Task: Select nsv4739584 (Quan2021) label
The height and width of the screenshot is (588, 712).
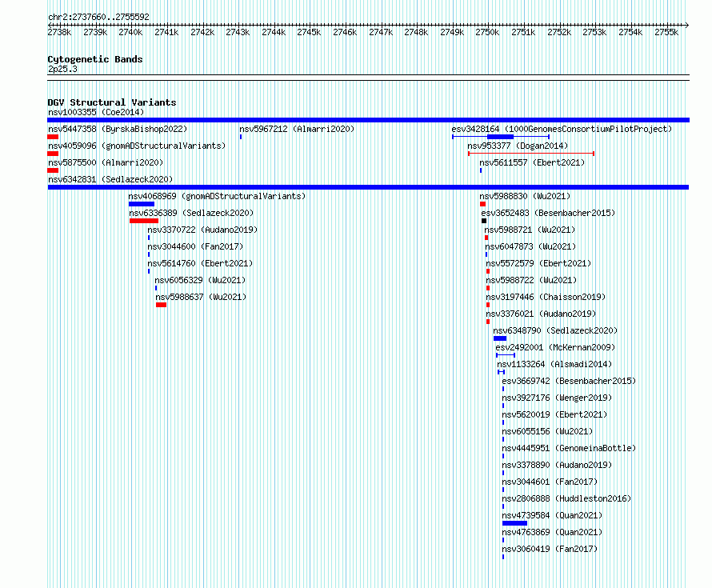Action: (x=552, y=515)
